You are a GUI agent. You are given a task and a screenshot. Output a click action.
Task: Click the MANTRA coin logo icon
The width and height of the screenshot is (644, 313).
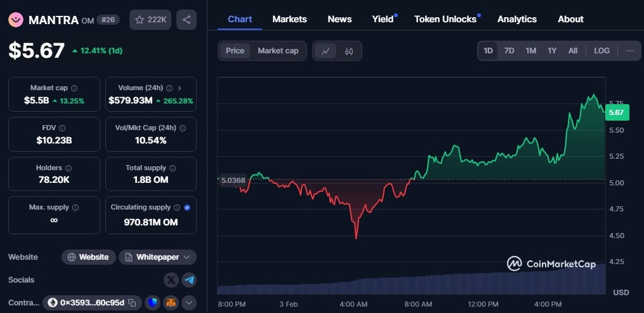click(16, 19)
